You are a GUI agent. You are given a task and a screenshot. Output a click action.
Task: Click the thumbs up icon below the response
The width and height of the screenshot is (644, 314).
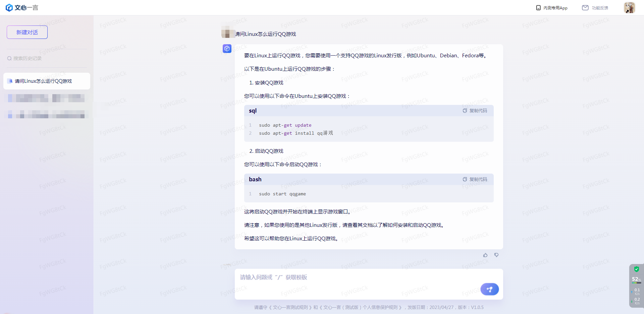point(485,255)
